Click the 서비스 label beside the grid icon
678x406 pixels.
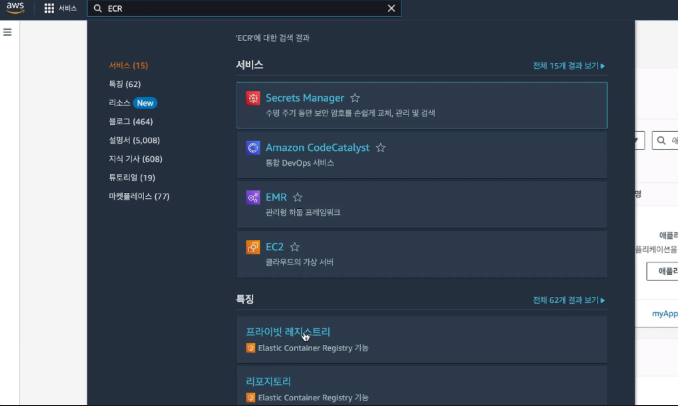[x=67, y=8]
